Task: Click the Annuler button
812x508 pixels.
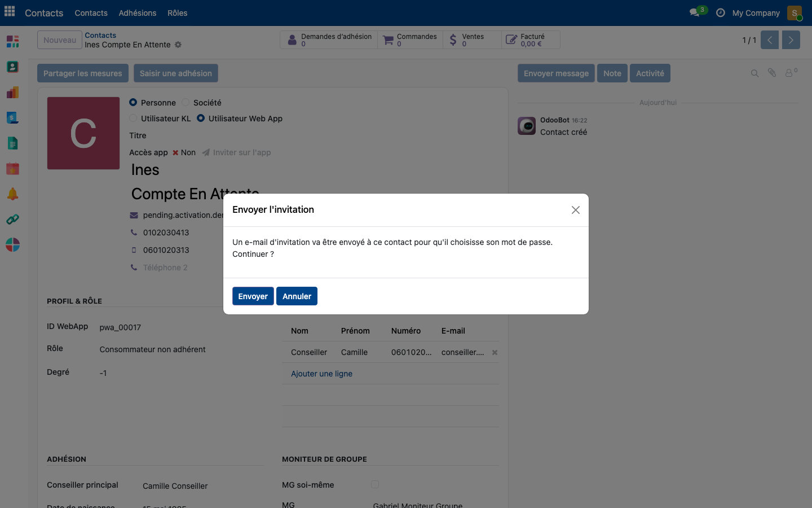Action: 297,296
